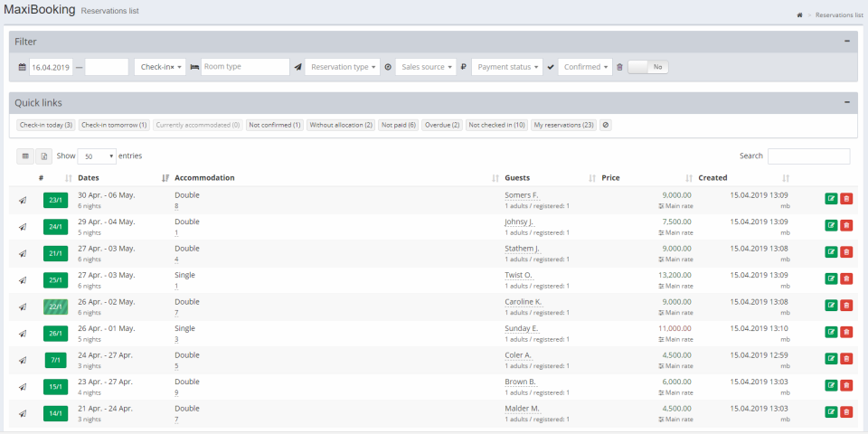
Task: Click the plane icon on reservation 23/1 row
Action: click(x=23, y=200)
